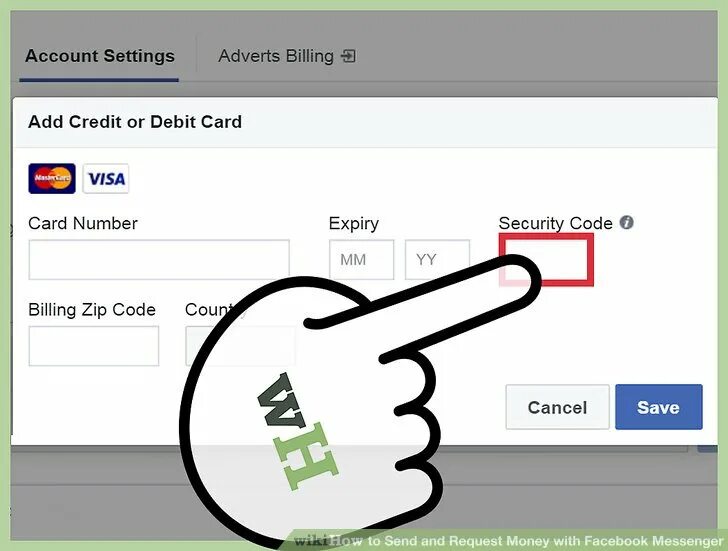
Task: Open the Account Settings tab
Action: pos(99,56)
